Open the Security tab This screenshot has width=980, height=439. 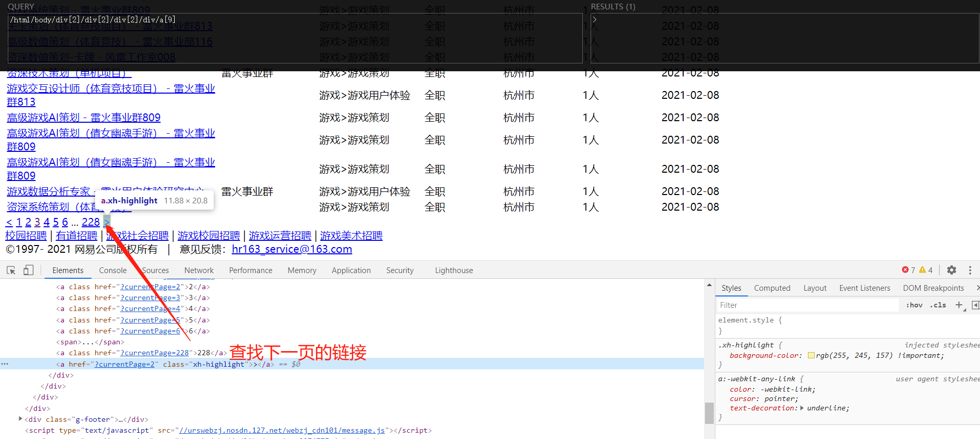coord(400,270)
